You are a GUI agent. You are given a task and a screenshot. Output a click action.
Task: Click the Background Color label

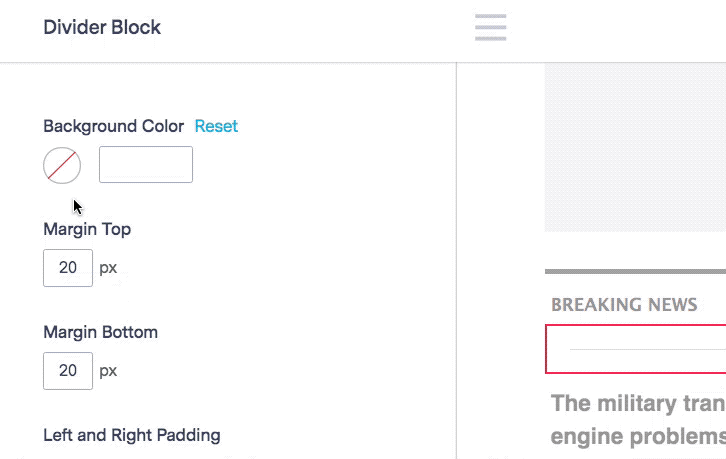[113, 126]
